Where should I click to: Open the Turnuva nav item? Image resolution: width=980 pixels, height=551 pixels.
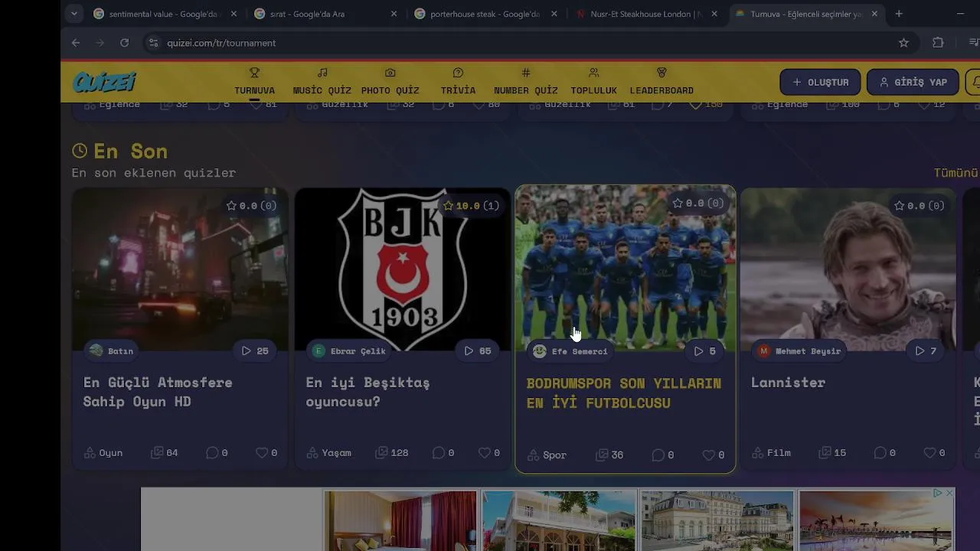254,82
